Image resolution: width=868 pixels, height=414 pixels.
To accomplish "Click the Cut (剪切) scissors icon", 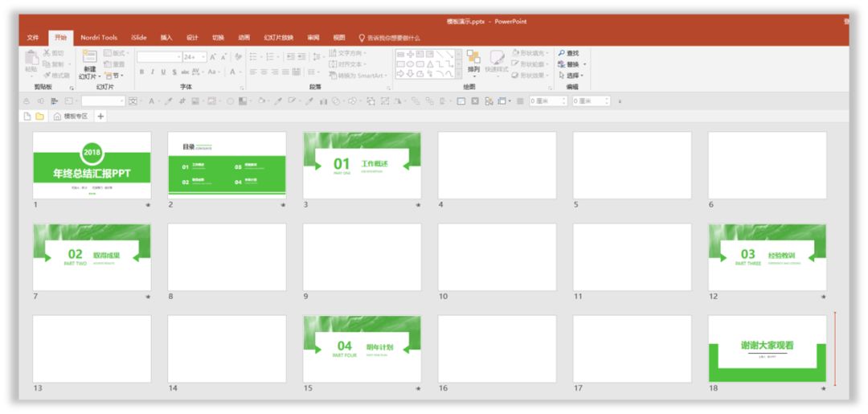I will [47, 53].
